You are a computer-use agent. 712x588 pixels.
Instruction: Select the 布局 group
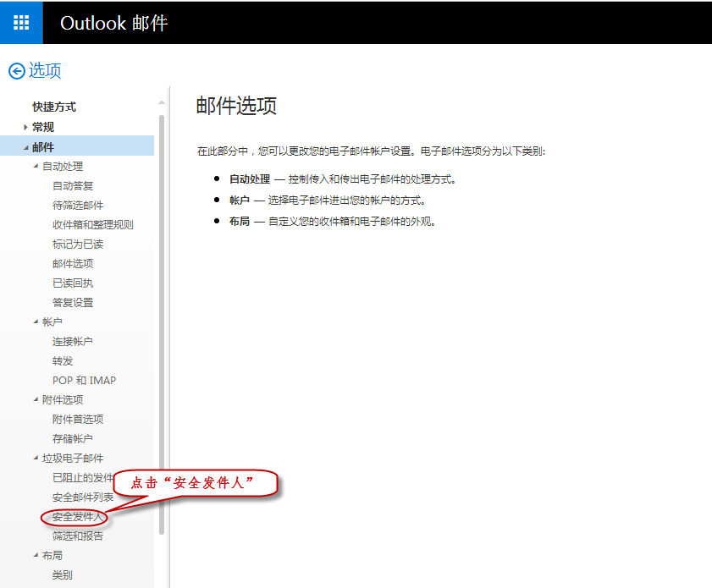tap(52, 556)
